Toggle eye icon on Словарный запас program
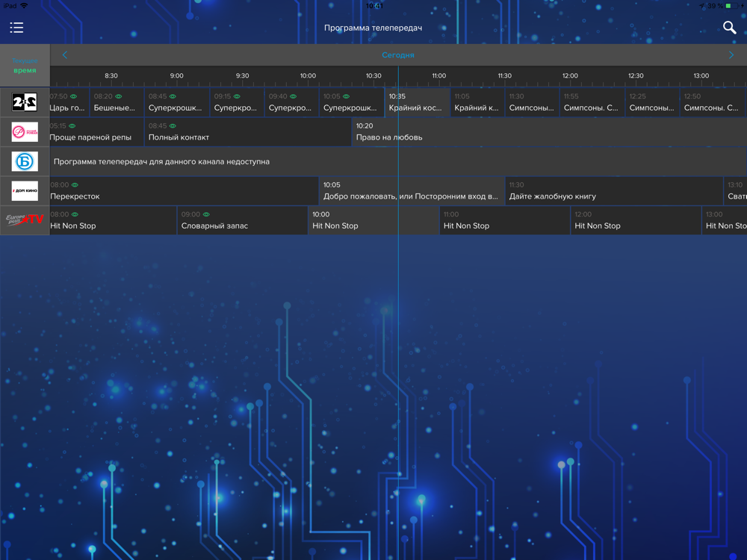747x560 pixels. [x=206, y=214]
